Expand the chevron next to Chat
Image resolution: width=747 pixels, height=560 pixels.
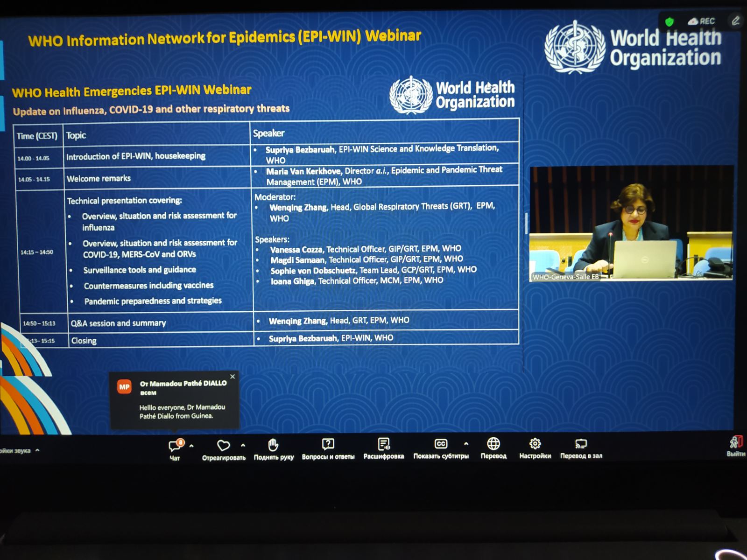click(x=191, y=446)
